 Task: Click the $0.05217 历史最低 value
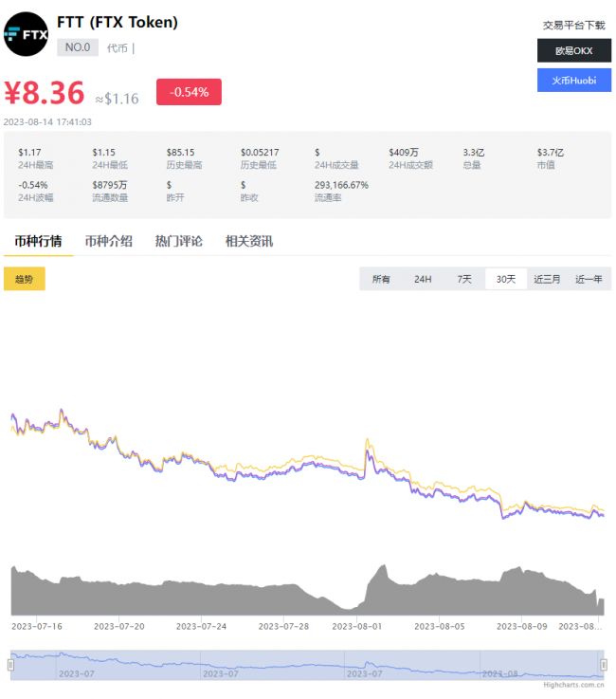(260, 153)
